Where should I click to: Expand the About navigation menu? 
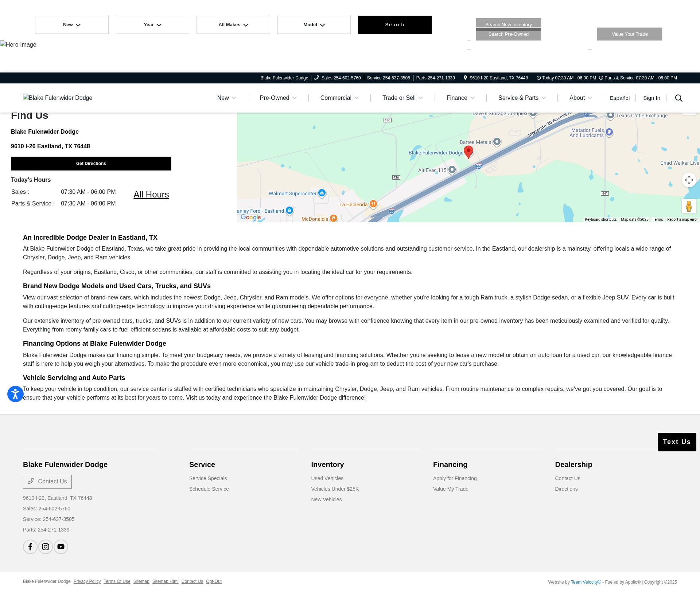coord(581,98)
